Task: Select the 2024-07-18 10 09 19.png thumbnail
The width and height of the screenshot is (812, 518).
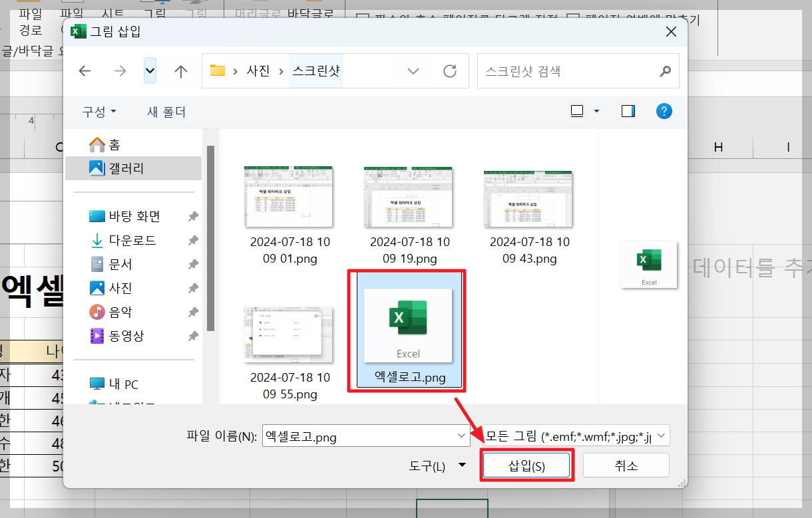Action: coord(408,196)
